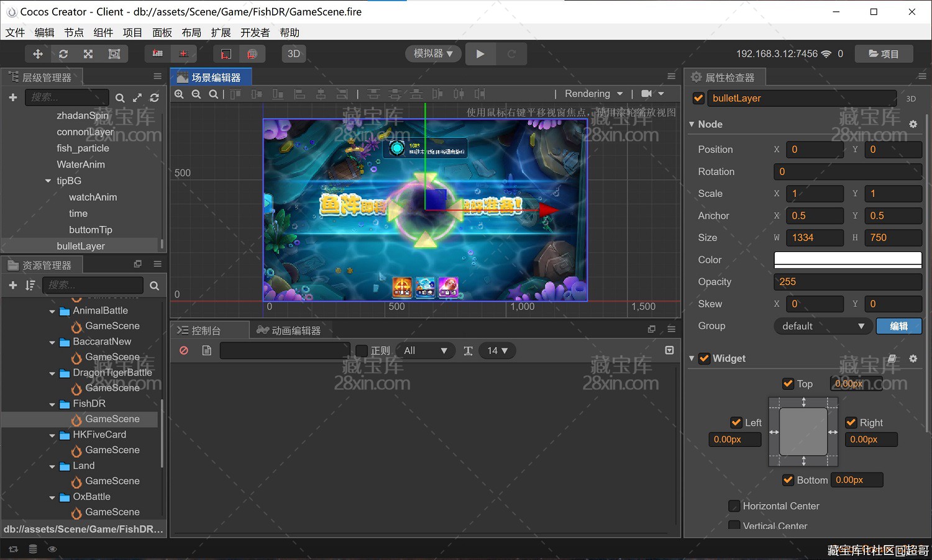Collapse the FishDR folder
This screenshot has width=932, height=560.
pyautogui.click(x=52, y=404)
